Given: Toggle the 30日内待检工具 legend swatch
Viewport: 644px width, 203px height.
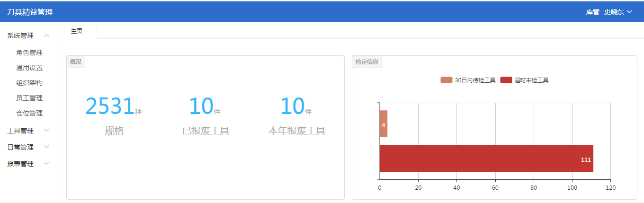Looking at the screenshot, I should point(446,80).
